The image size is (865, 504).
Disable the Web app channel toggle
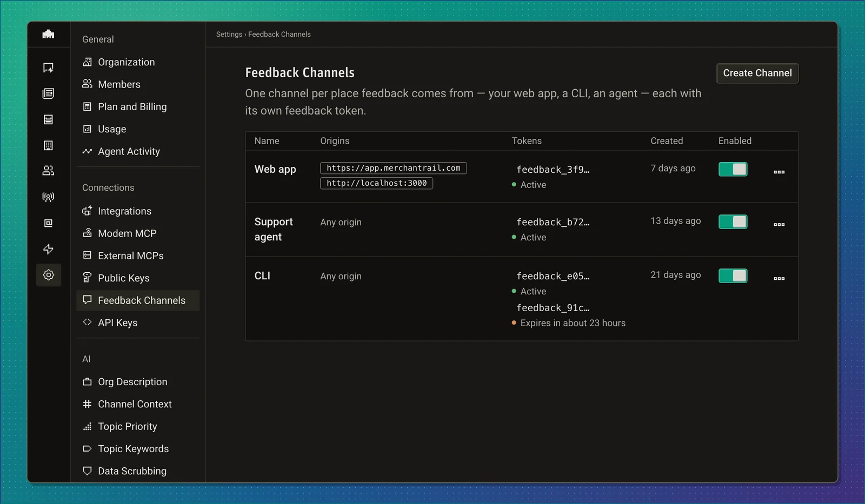coord(733,169)
